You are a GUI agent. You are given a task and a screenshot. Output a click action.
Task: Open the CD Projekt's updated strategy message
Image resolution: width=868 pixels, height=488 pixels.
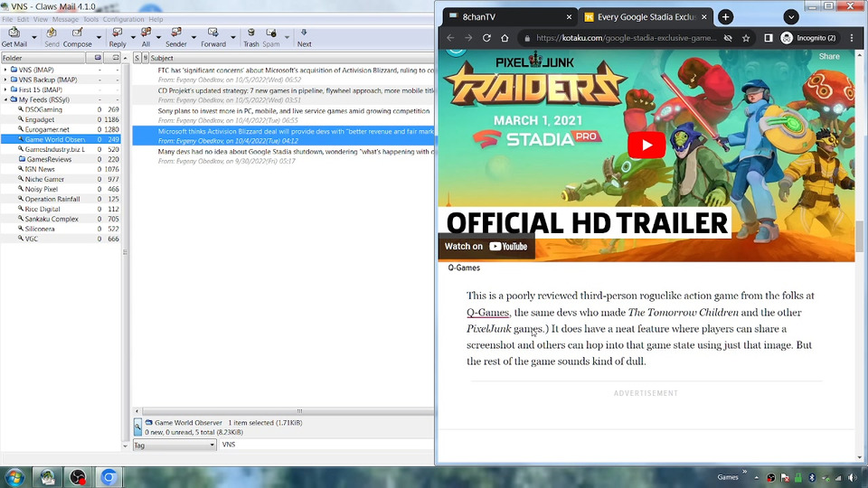click(x=283, y=95)
